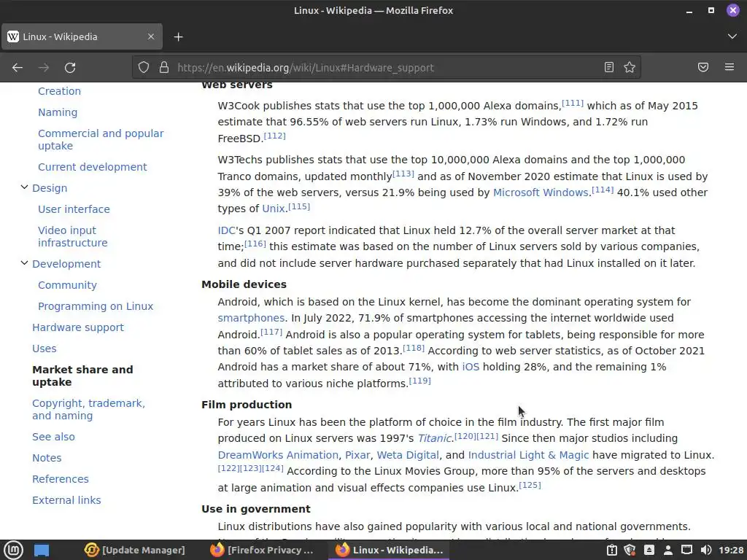
Task: Switch to Firefox Privacy window in taskbar
Action: tap(263, 550)
